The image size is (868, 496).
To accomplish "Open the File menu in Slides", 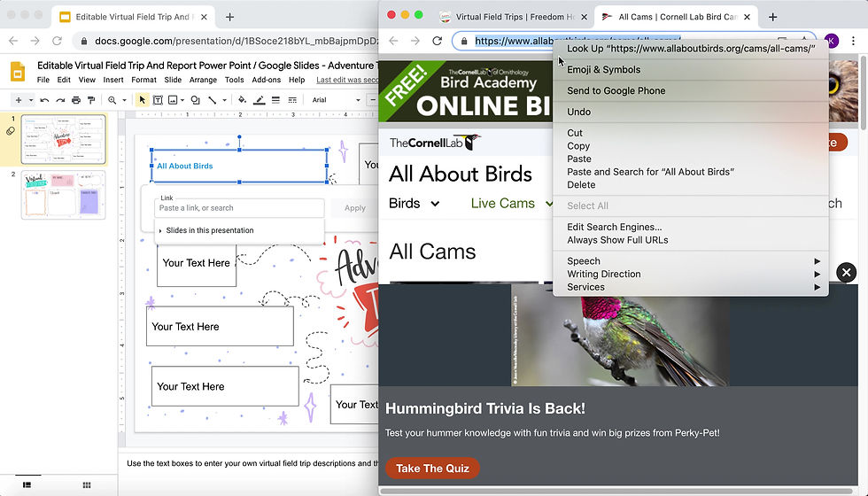I will point(43,80).
